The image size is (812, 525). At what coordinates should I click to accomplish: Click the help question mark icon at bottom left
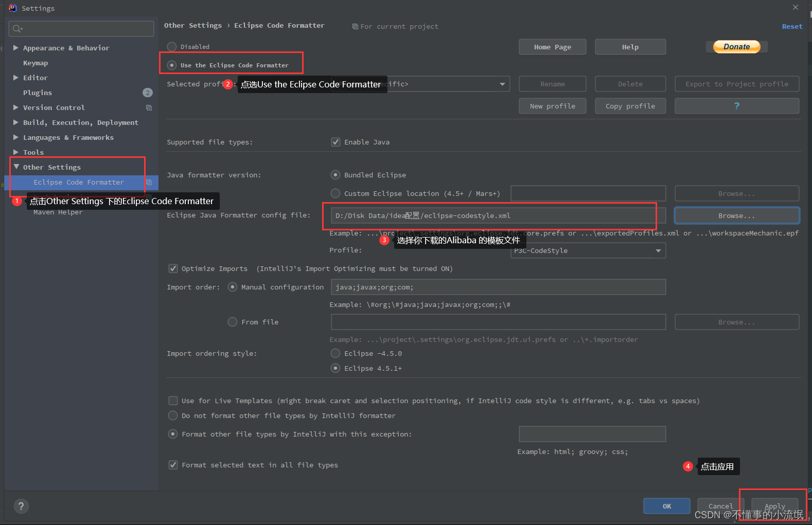click(x=21, y=506)
